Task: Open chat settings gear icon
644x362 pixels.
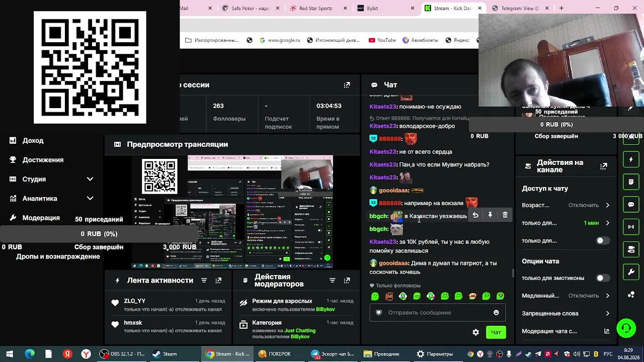Action: pyautogui.click(x=475, y=332)
